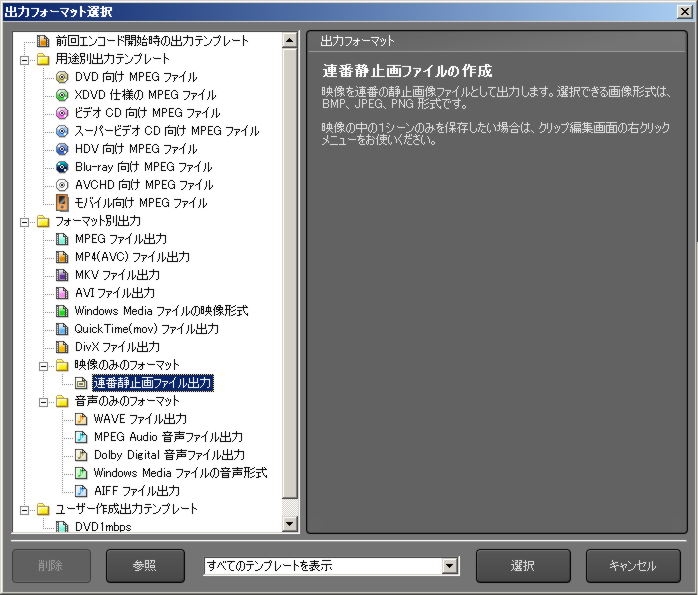Click the AVI ファイル出力 file icon
Screen dimensions: 698x595
point(62,293)
